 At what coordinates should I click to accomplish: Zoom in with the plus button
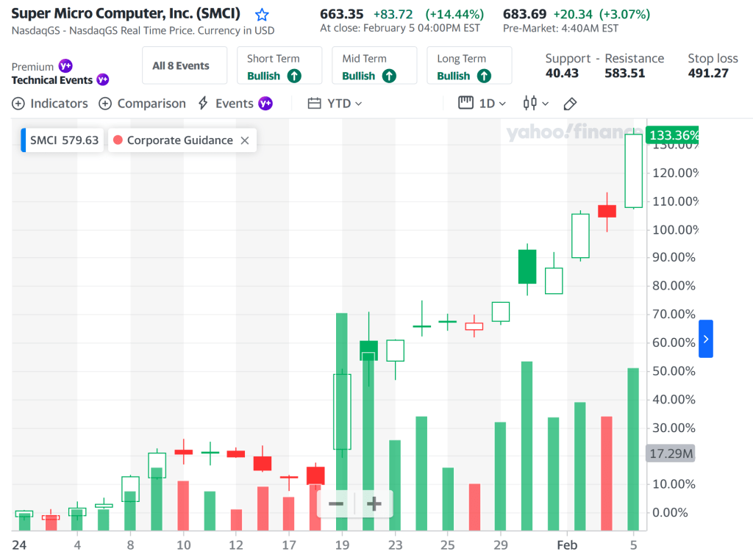[374, 504]
